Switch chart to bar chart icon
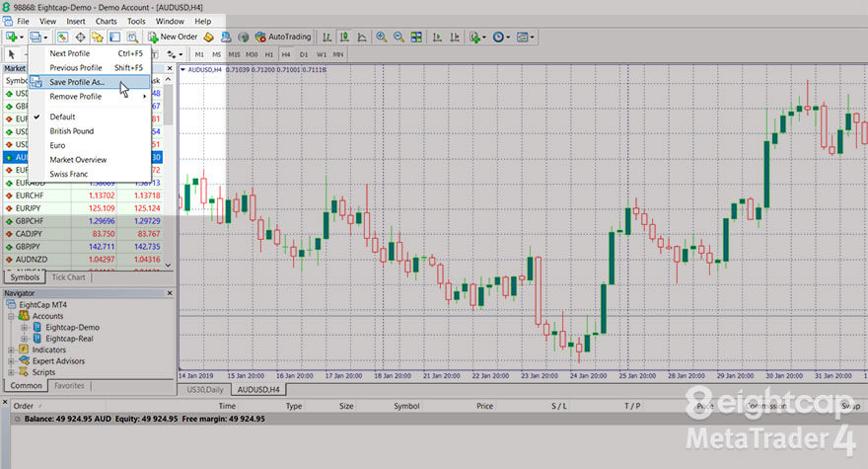868x469 pixels. tap(327, 38)
